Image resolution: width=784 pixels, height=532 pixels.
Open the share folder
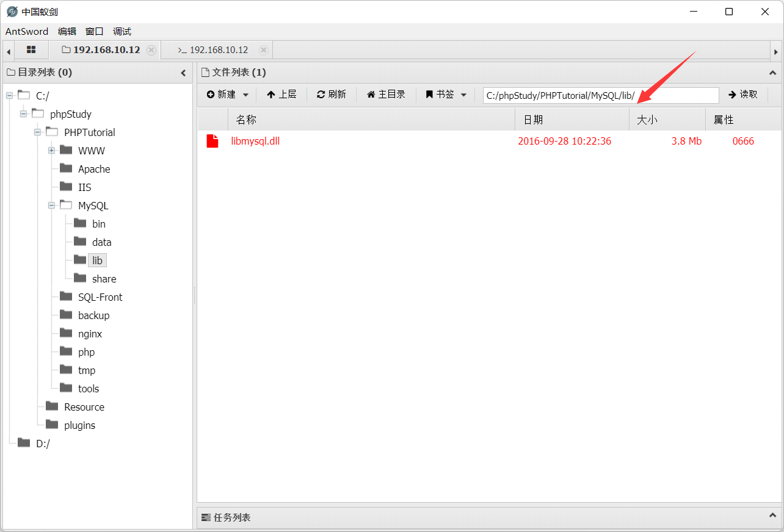click(95, 278)
